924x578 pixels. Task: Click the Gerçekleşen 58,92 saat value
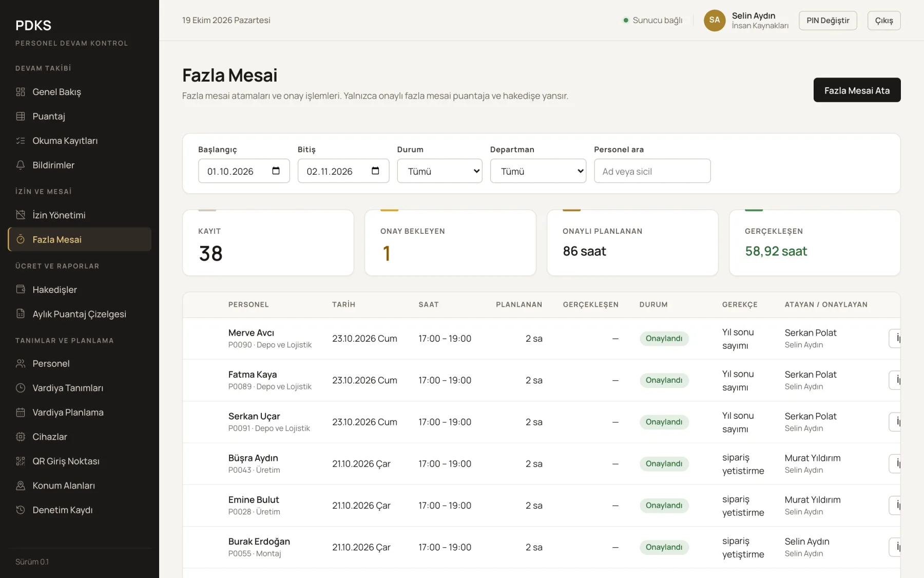[776, 251]
